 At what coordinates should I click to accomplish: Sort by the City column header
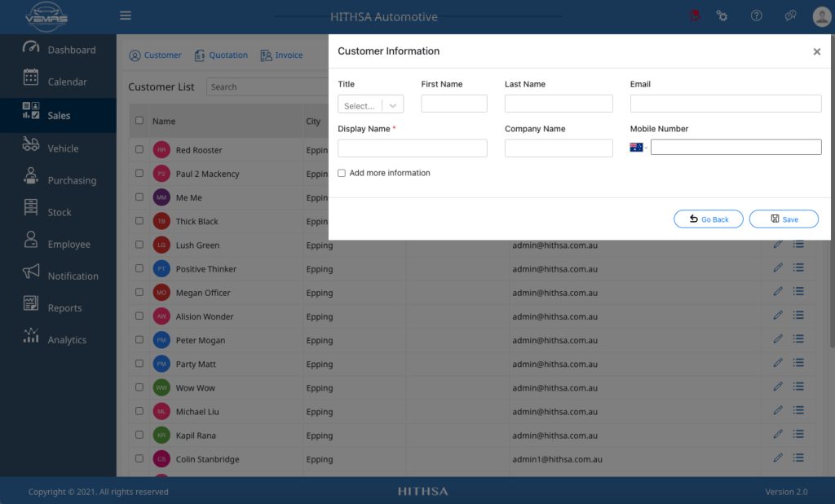[x=313, y=122]
